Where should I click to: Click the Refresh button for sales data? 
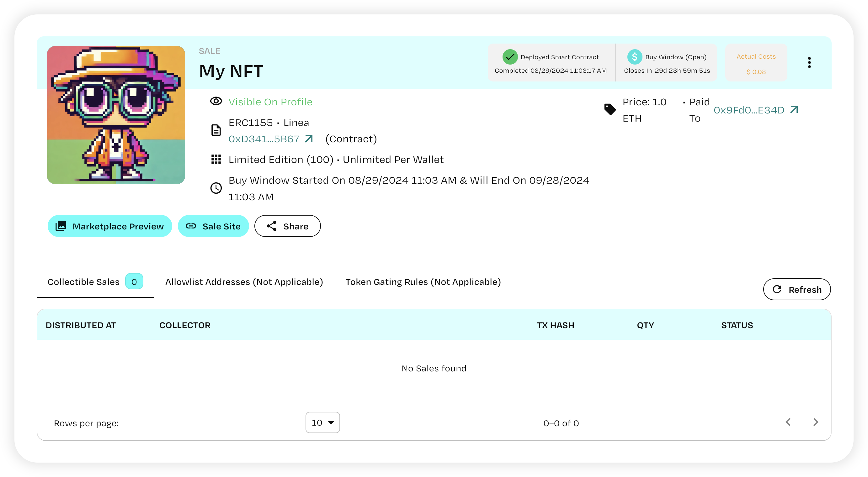pos(796,289)
